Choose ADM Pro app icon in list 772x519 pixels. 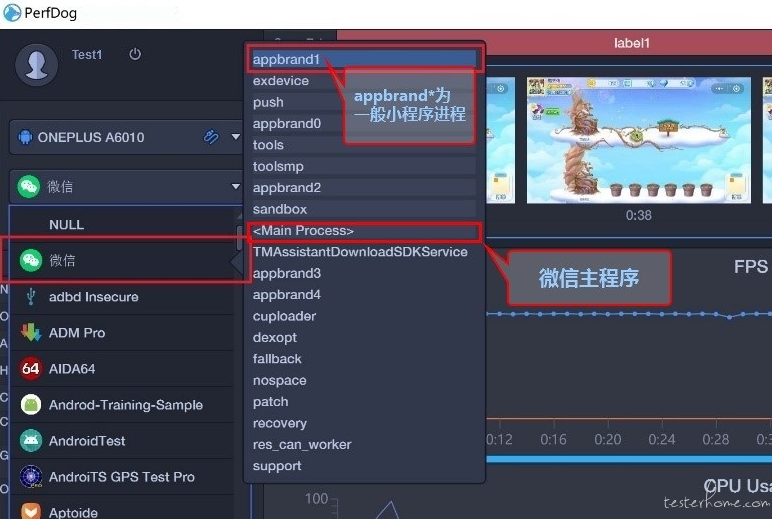pos(31,332)
